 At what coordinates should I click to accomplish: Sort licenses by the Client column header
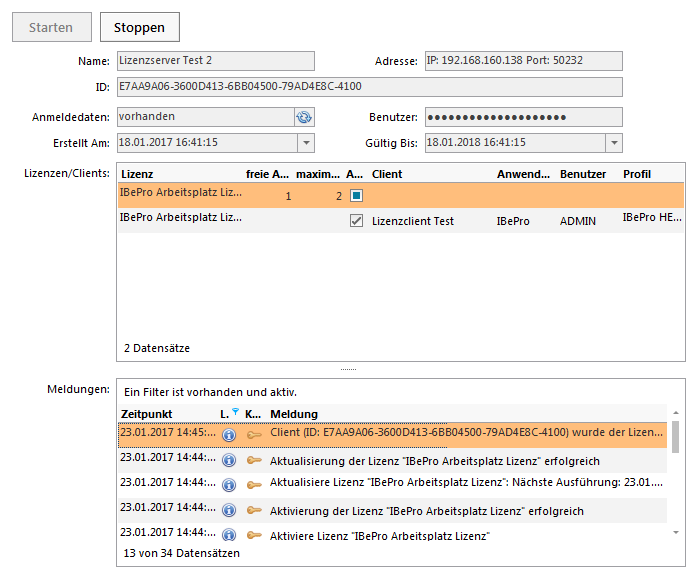(387, 174)
